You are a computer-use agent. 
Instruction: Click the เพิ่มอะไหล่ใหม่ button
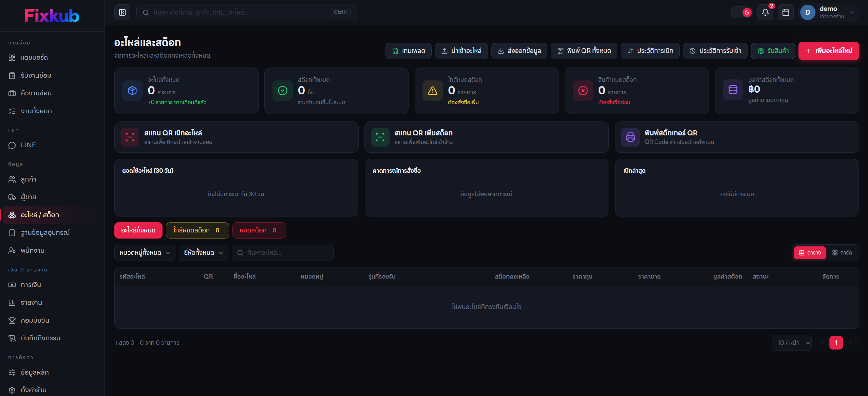[829, 51]
